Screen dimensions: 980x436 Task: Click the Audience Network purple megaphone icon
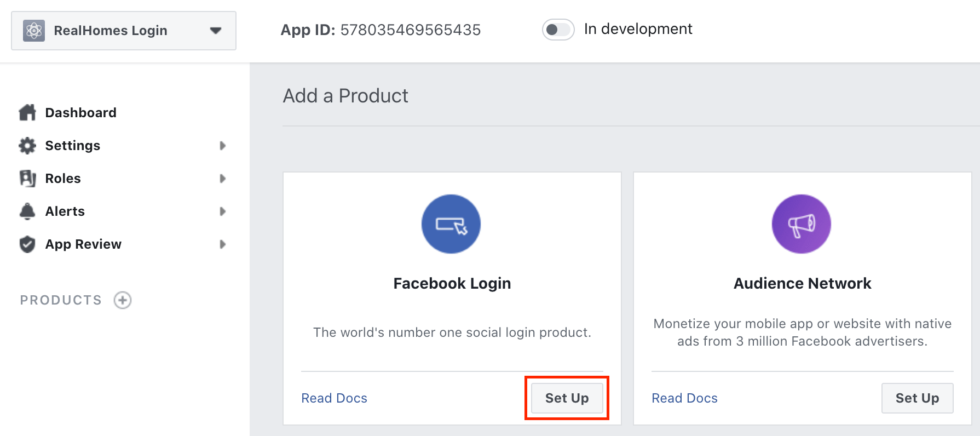point(802,224)
